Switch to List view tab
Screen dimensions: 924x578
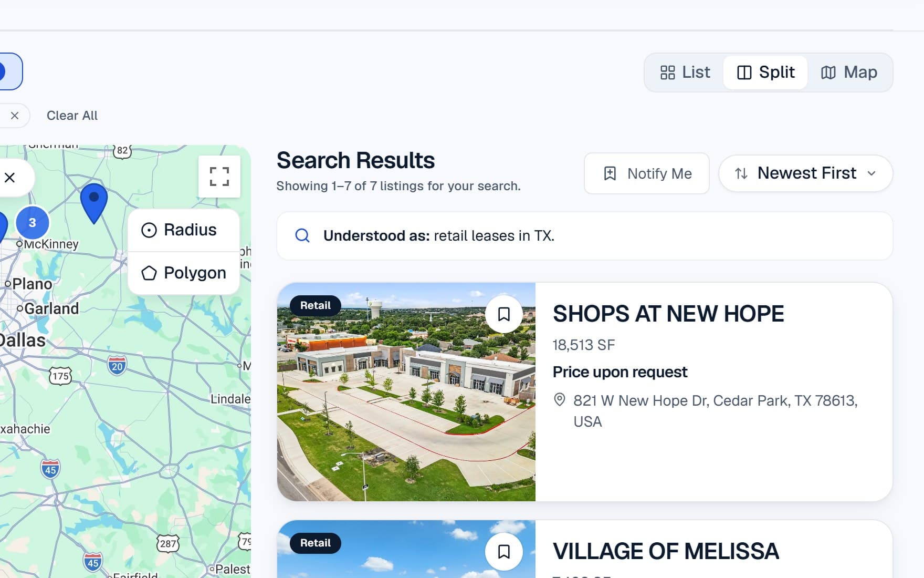pos(685,73)
